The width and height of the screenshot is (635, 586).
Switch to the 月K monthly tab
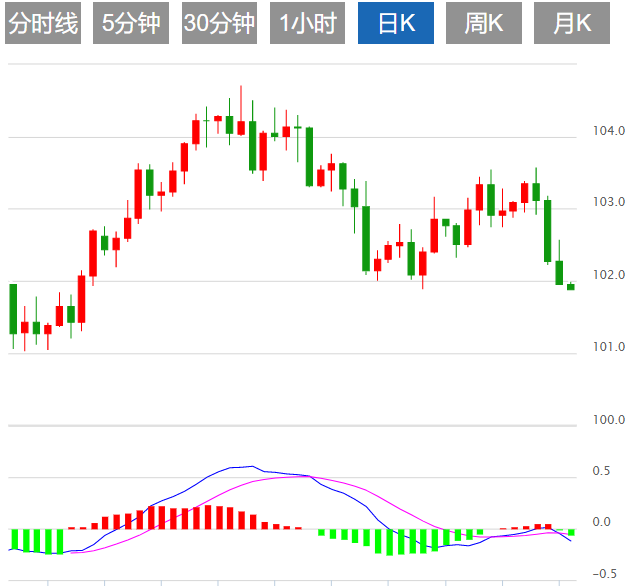pyautogui.click(x=572, y=23)
